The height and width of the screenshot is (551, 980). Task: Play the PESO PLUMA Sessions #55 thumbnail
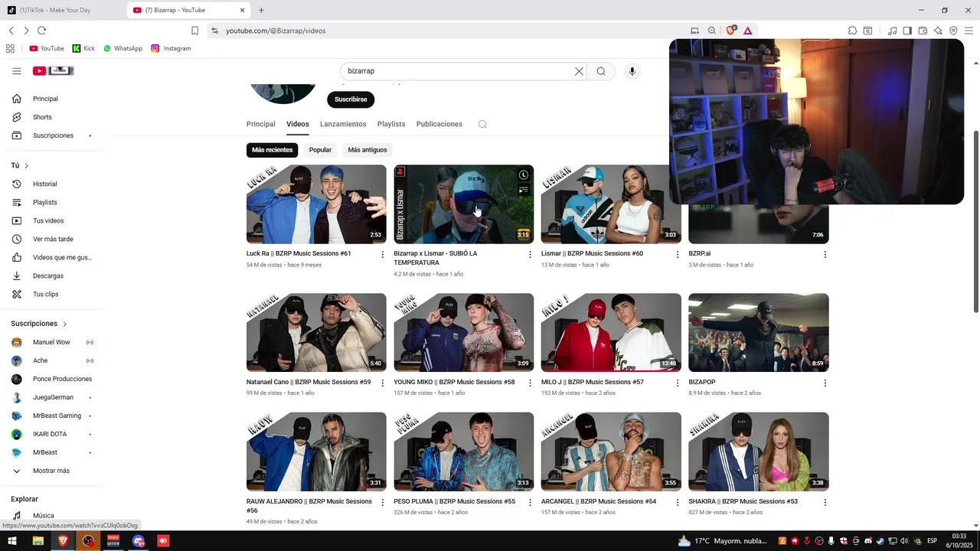pos(464,452)
